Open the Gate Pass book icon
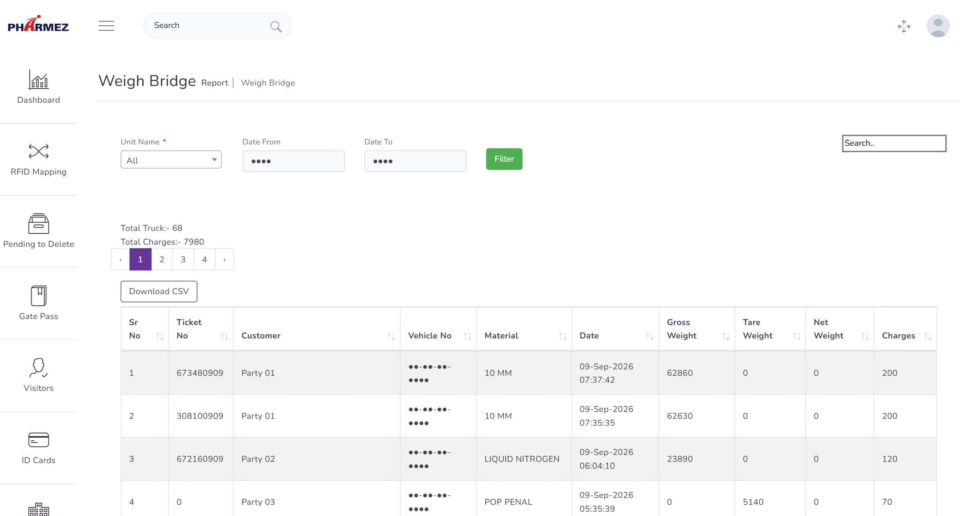Image resolution: width=980 pixels, height=516 pixels. (x=39, y=296)
